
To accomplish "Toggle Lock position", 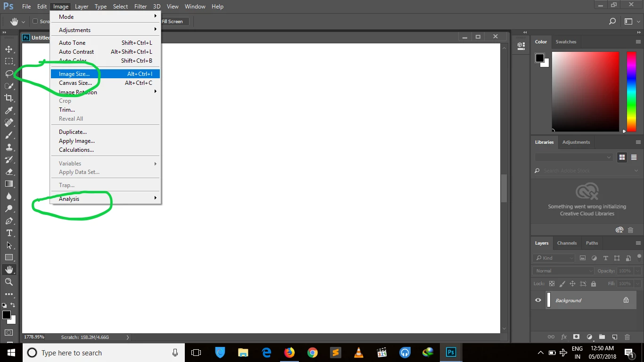I will 572,284.
